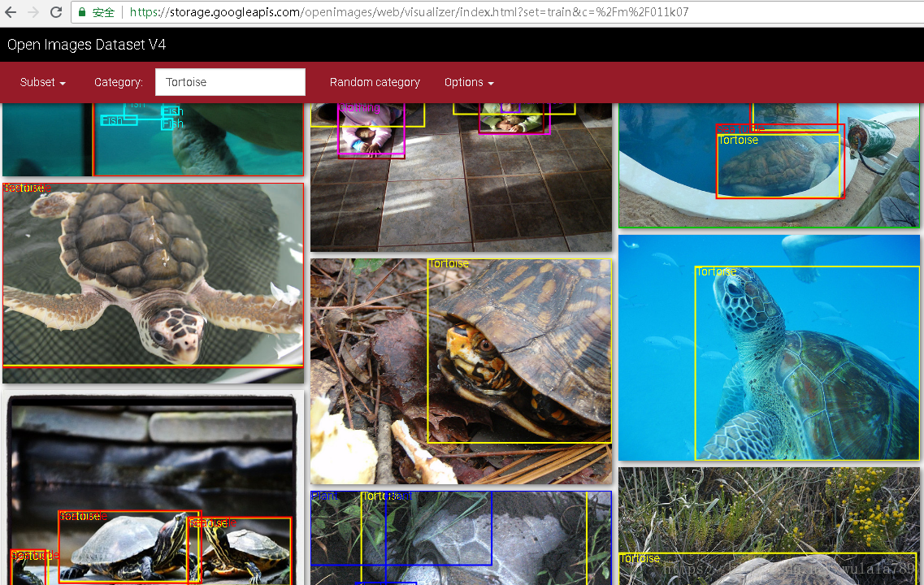Screen dimensions: 924x585
Task: Open the tortoise among yellow wildflowers image
Action: [769, 526]
